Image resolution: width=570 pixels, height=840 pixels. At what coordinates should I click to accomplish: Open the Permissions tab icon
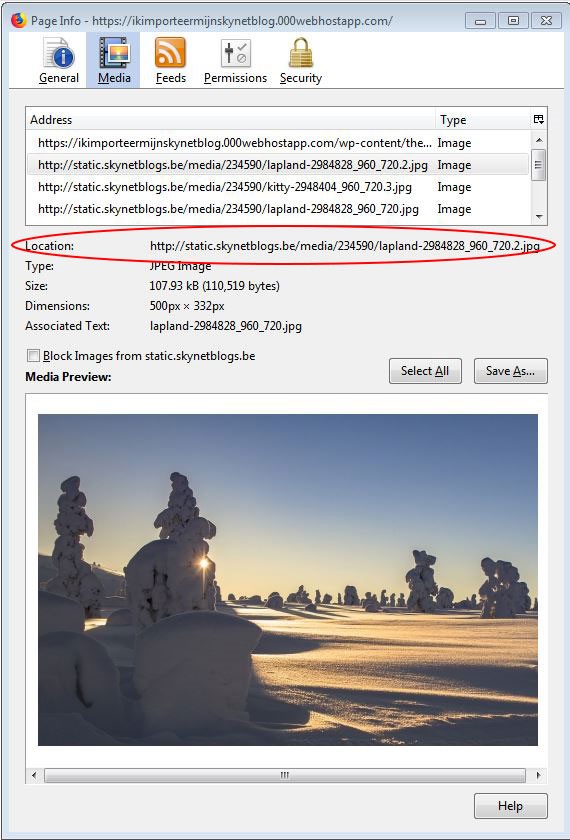pos(235,53)
